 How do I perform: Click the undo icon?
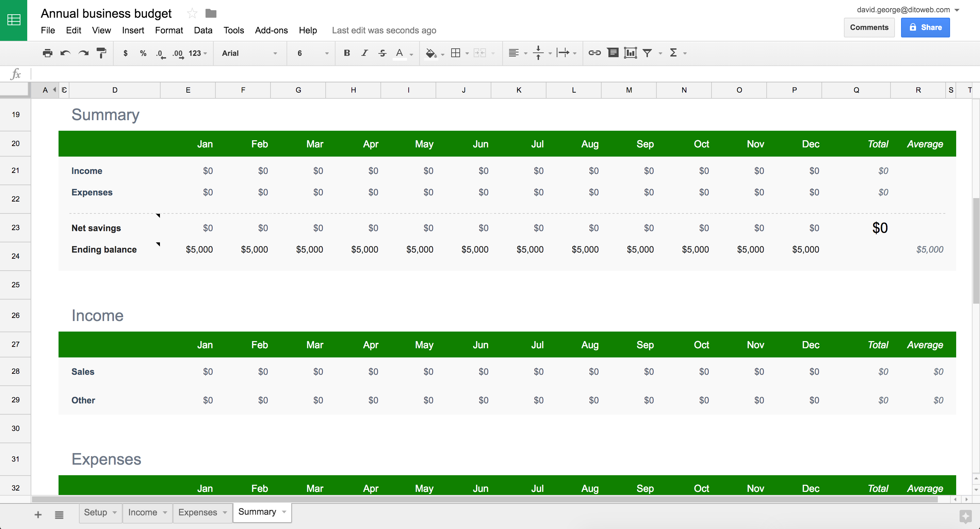point(65,53)
